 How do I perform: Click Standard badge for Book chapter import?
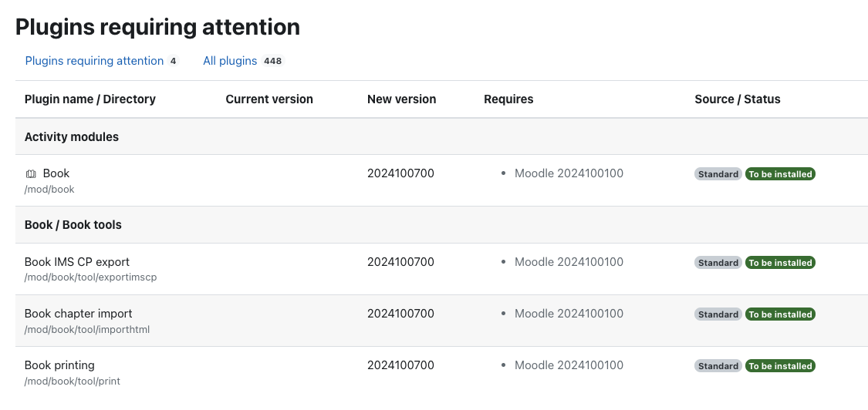[718, 314]
